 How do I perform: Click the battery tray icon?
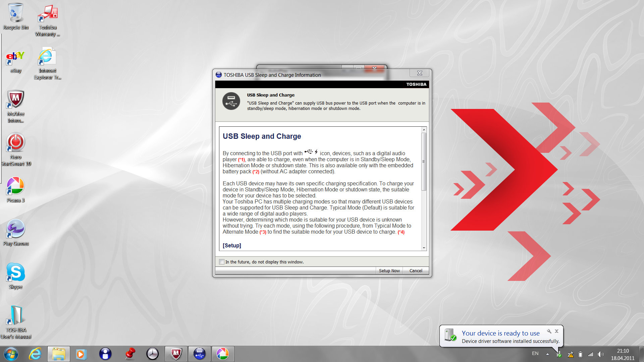pos(580,354)
